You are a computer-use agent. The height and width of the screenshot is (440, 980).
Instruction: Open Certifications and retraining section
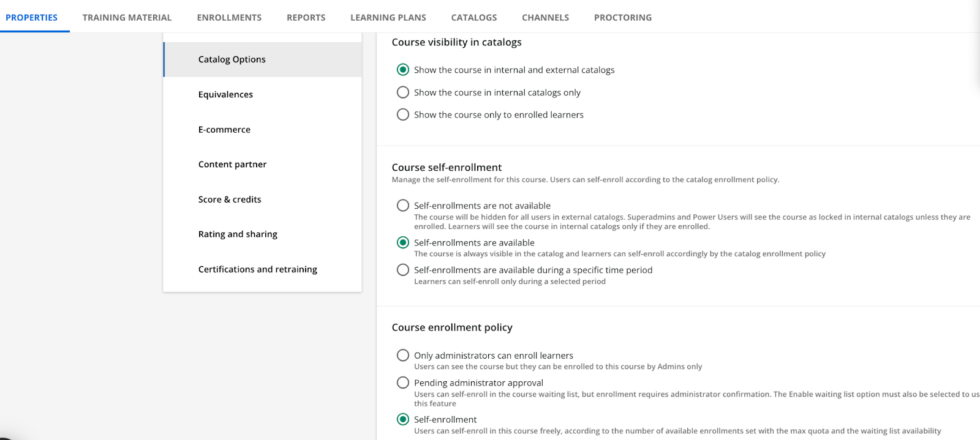pyautogui.click(x=257, y=269)
